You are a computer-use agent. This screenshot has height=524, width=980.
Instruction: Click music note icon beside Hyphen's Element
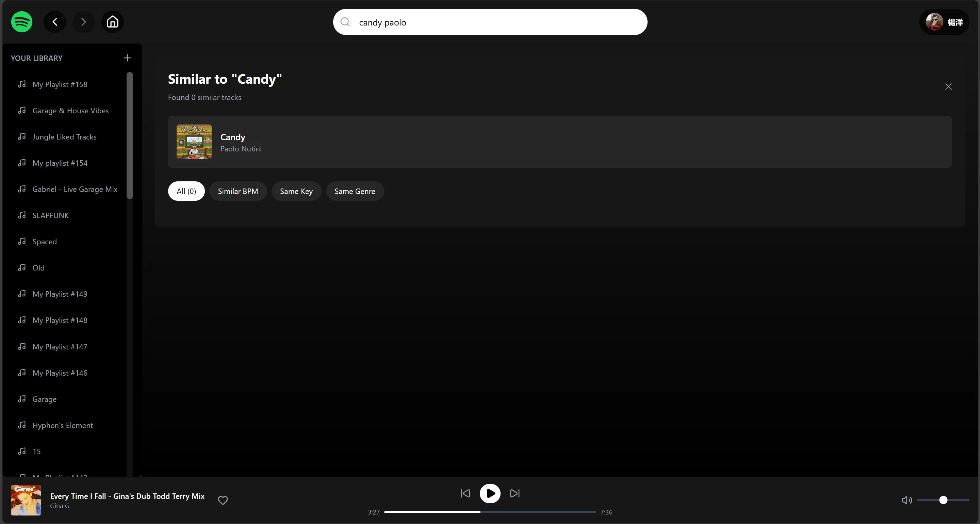(x=22, y=425)
